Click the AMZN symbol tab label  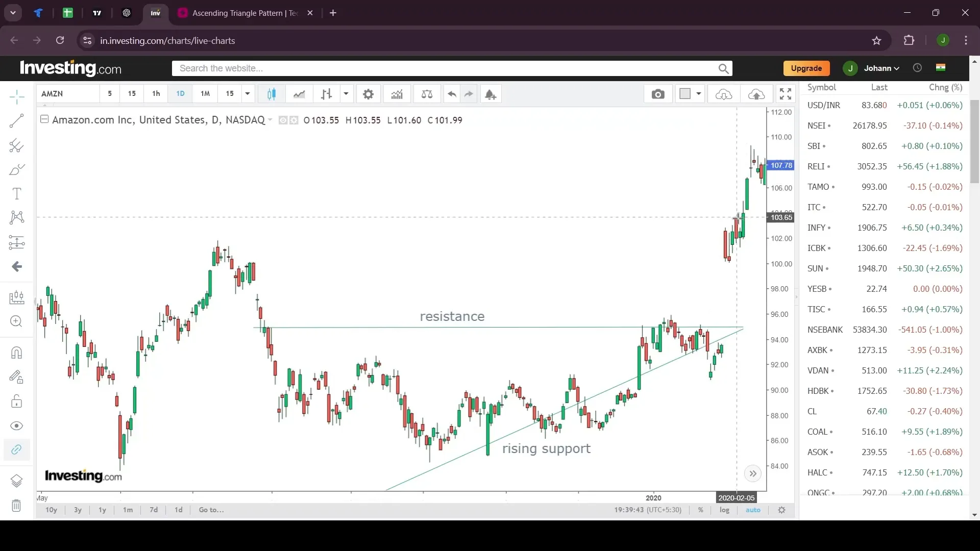pyautogui.click(x=52, y=93)
